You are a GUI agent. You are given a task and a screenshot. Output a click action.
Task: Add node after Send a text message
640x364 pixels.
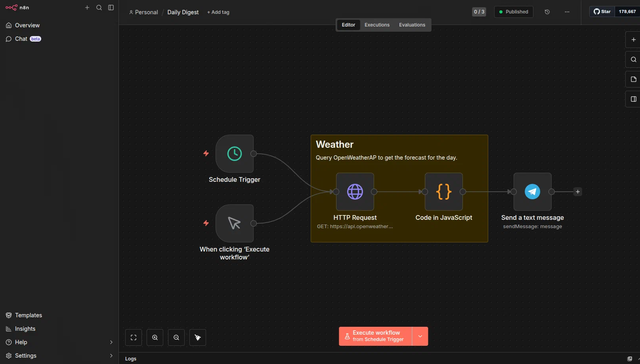pyautogui.click(x=577, y=192)
